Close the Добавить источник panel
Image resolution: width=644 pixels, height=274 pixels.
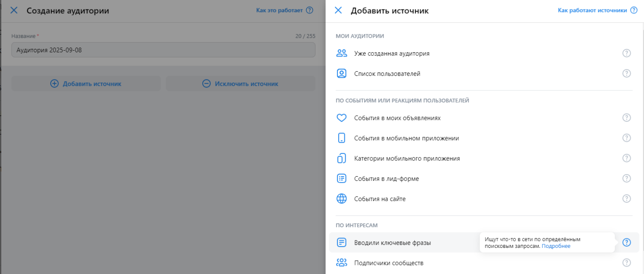(338, 10)
